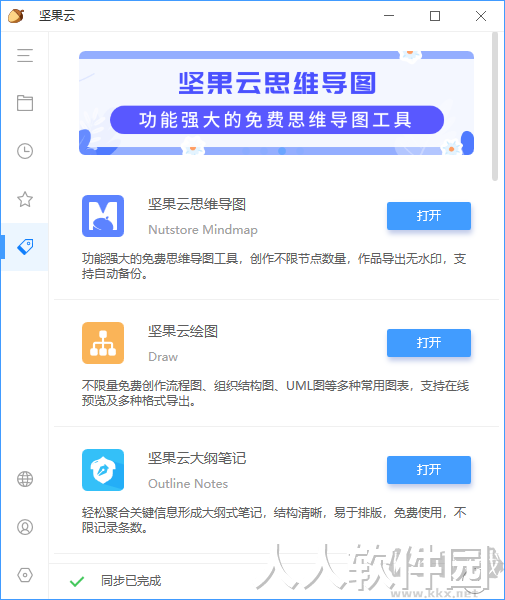The width and height of the screenshot is (505, 600).
Task: Open 坚果云绘图 with its 打开 button
Action: coord(428,343)
